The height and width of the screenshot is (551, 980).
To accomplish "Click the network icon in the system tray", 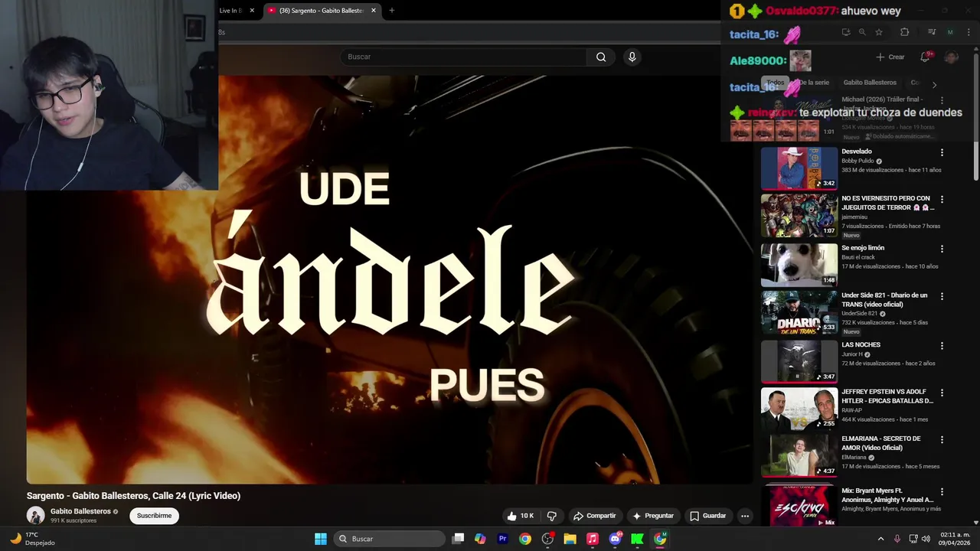I will coord(913,539).
